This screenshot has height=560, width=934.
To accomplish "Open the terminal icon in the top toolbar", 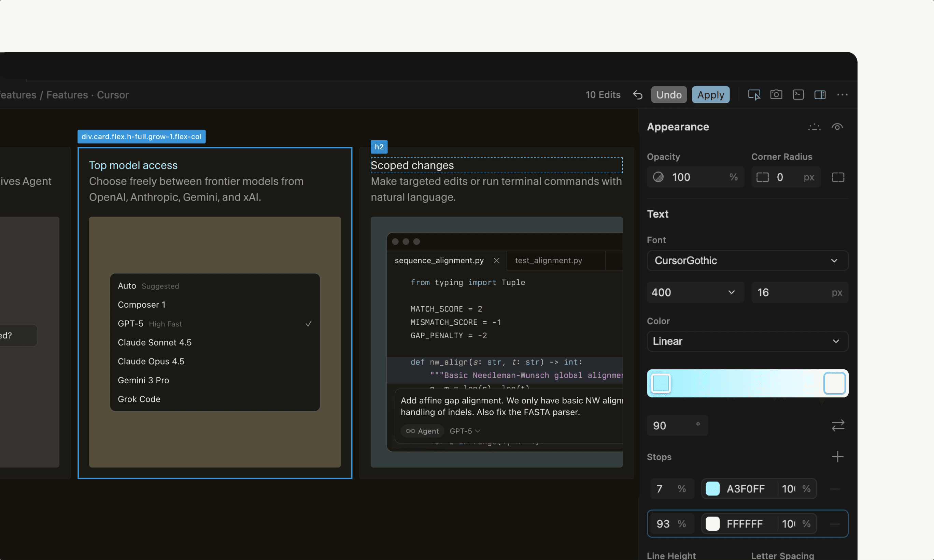I will pyautogui.click(x=798, y=94).
